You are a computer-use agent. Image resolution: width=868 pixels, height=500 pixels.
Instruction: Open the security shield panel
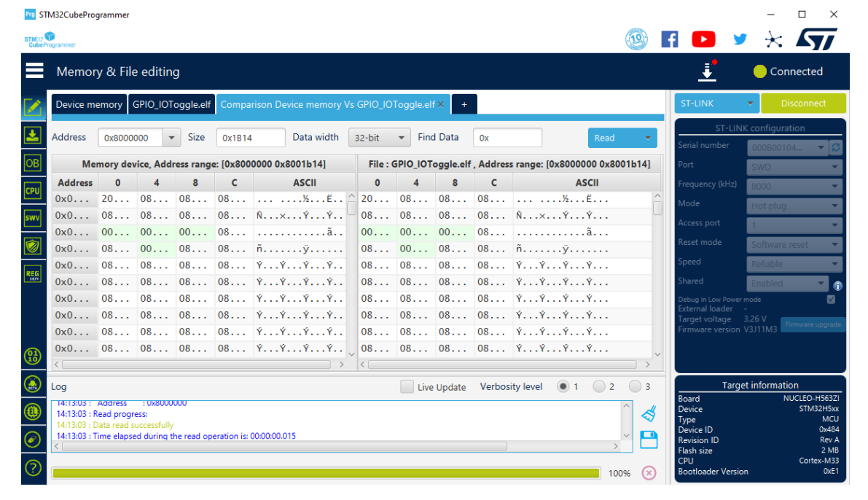click(x=33, y=246)
